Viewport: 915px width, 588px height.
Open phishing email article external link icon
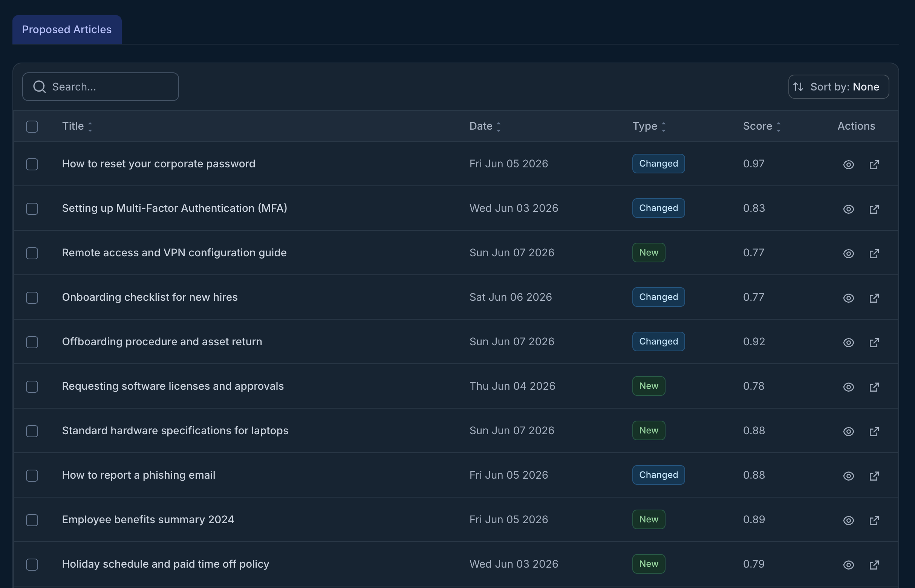pos(874,476)
